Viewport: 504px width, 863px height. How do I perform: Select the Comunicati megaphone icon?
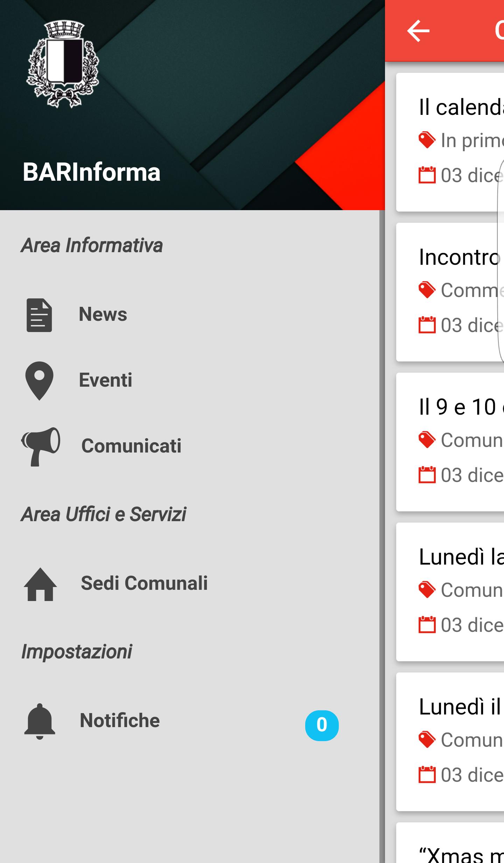pos(41,447)
